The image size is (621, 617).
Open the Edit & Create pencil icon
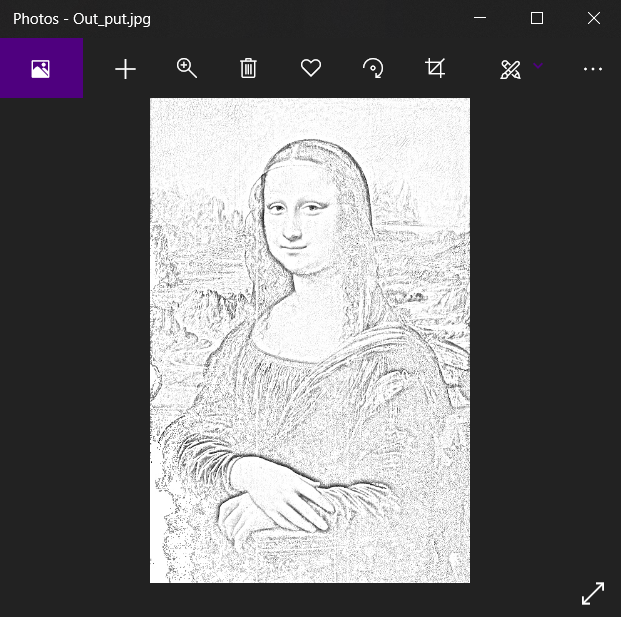510,69
